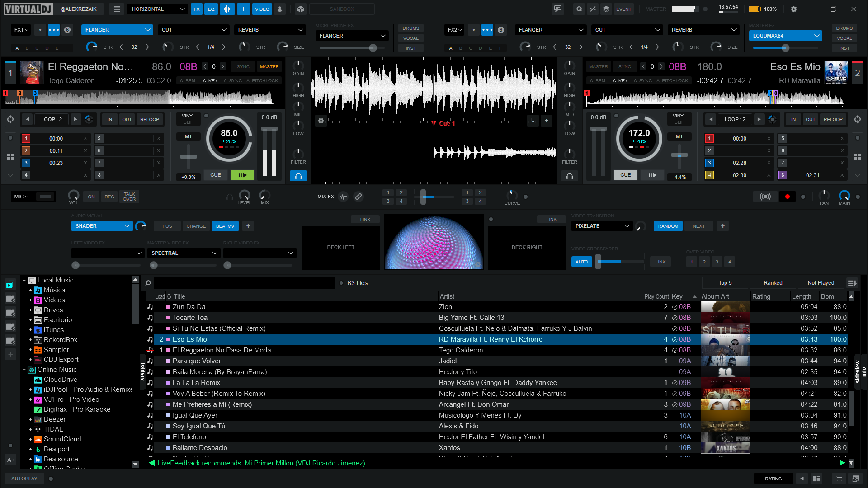Viewport: 868px width, 488px height.
Task: Adjust the microphone FX flanger slider
Action: pos(373,47)
